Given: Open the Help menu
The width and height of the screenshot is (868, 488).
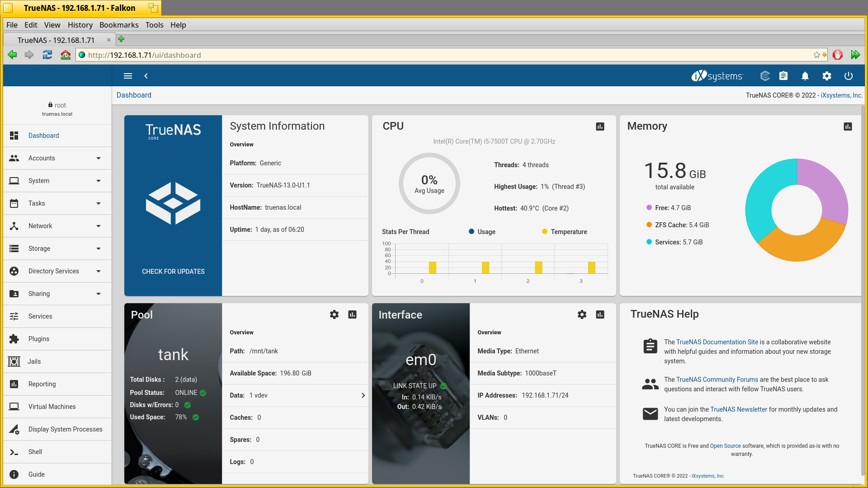Looking at the screenshot, I should click(178, 25).
